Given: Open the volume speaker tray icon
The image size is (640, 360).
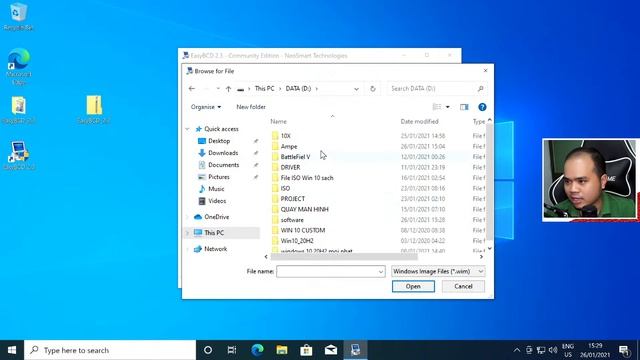Looking at the screenshot, I should (x=553, y=350).
